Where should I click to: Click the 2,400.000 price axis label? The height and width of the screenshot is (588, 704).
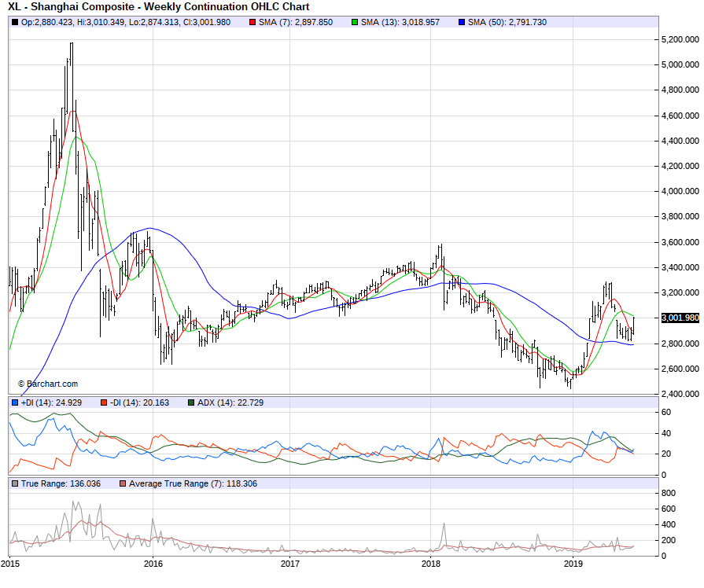[x=680, y=394]
